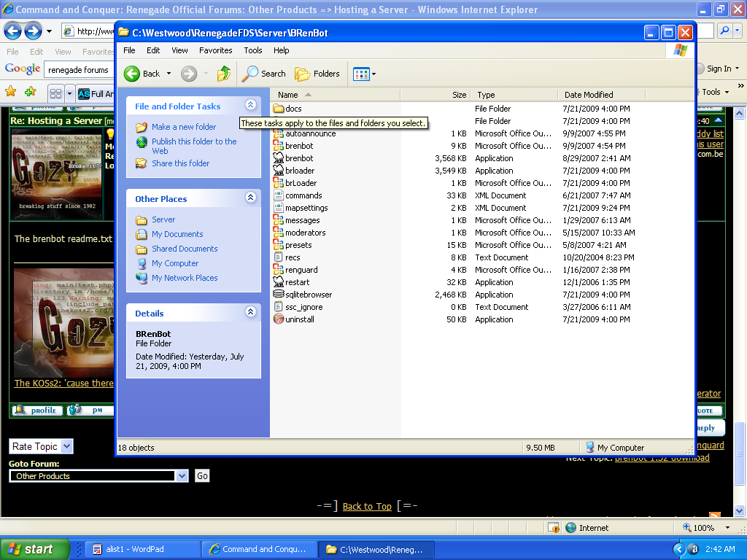747x560 pixels.
Task: Open the Goto Forum dropdown
Action: pyautogui.click(x=182, y=476)
